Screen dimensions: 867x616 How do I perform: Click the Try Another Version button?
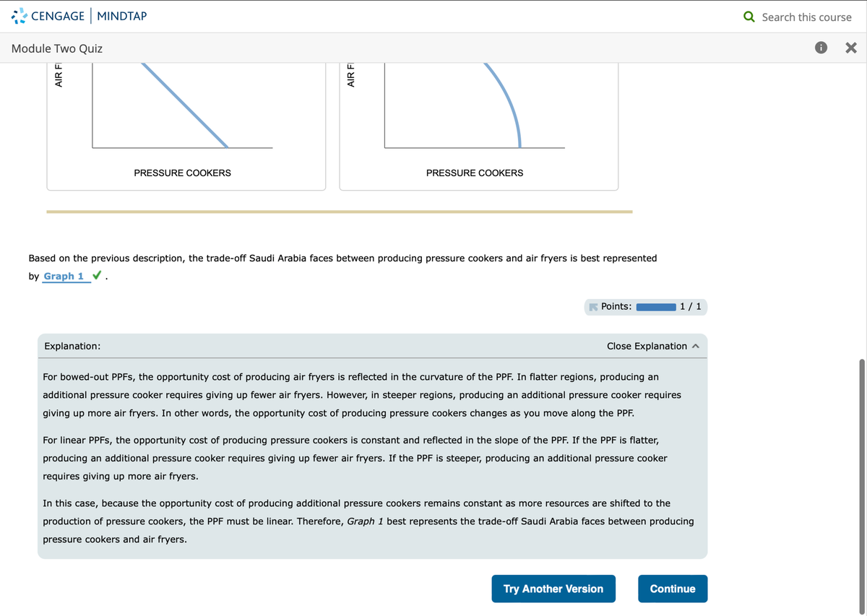pos(553,589)
